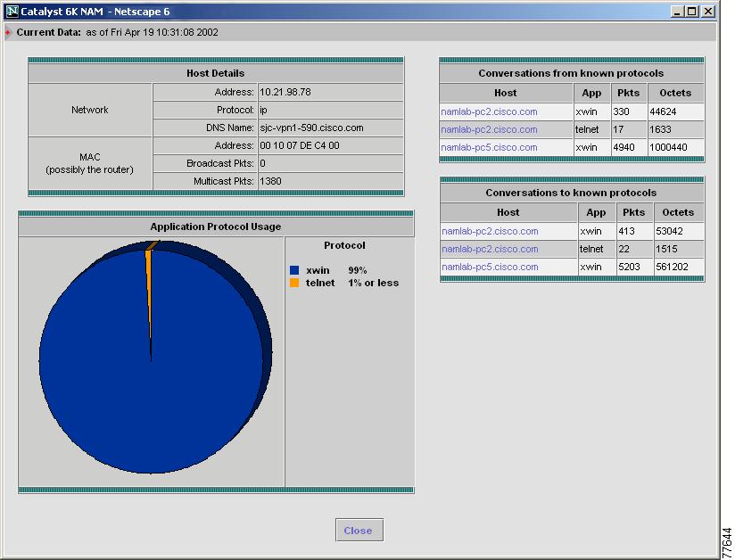Click Conversations to known protocols header
Screen dimensions: 735x560
[572, 193]
